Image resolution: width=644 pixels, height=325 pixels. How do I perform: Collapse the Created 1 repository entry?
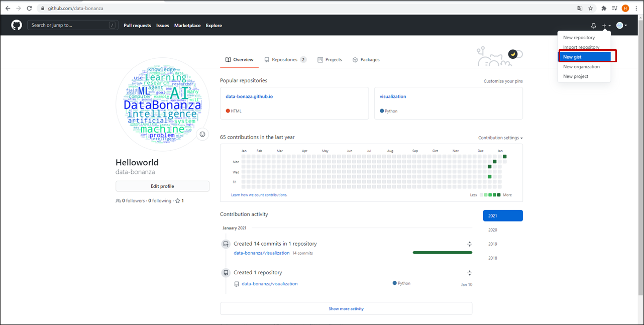(x=470, y=273)
